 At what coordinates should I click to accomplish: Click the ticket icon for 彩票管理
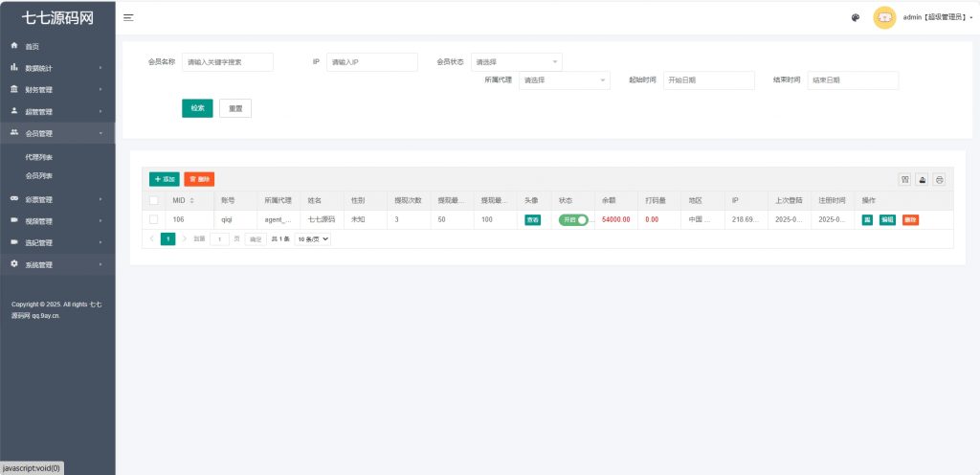14,199
